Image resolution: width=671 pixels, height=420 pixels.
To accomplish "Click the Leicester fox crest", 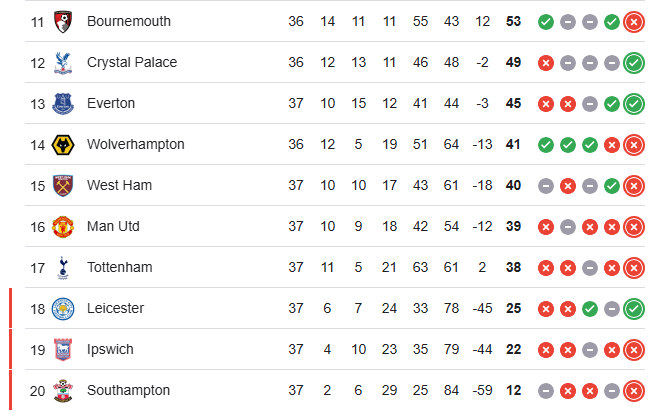I will [64, 309].
